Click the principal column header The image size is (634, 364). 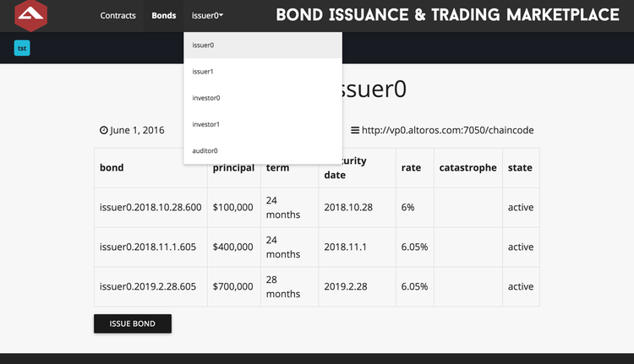click(233, 168)
